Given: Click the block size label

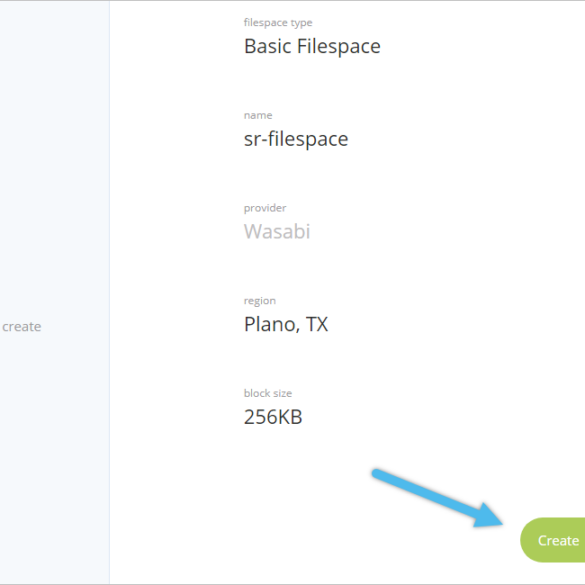Looking at the screenshot, I should pos(268,393).
